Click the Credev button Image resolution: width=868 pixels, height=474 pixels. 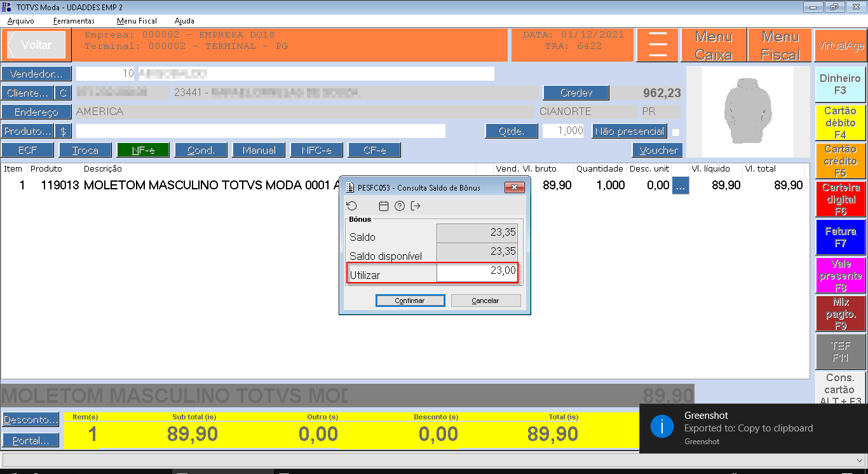coord(576,93)
